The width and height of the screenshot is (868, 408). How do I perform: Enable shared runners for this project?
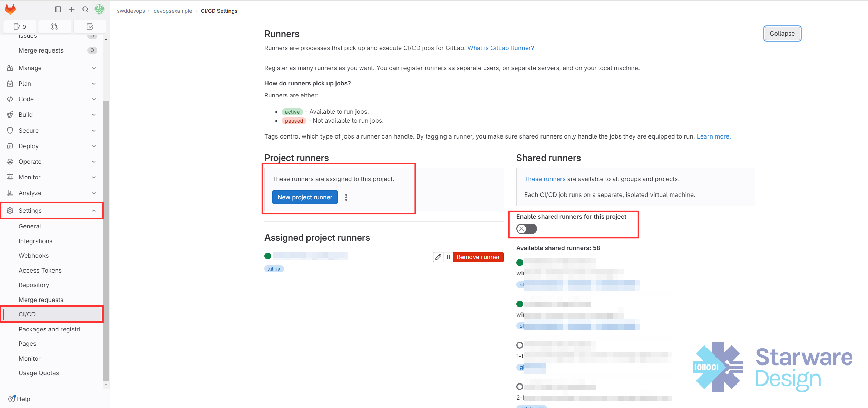pyautogui.click(x=526, y=229)
